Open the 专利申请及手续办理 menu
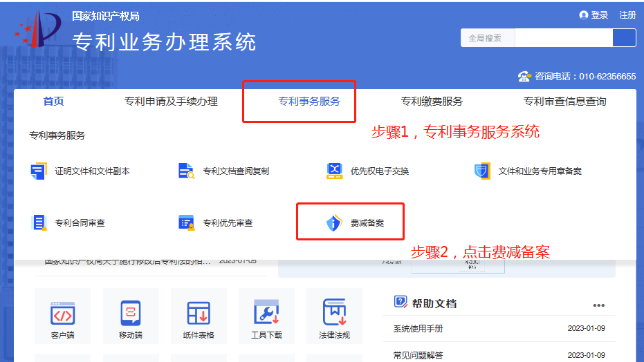Viewport: 644px width, 362px height. click(171, 102)
